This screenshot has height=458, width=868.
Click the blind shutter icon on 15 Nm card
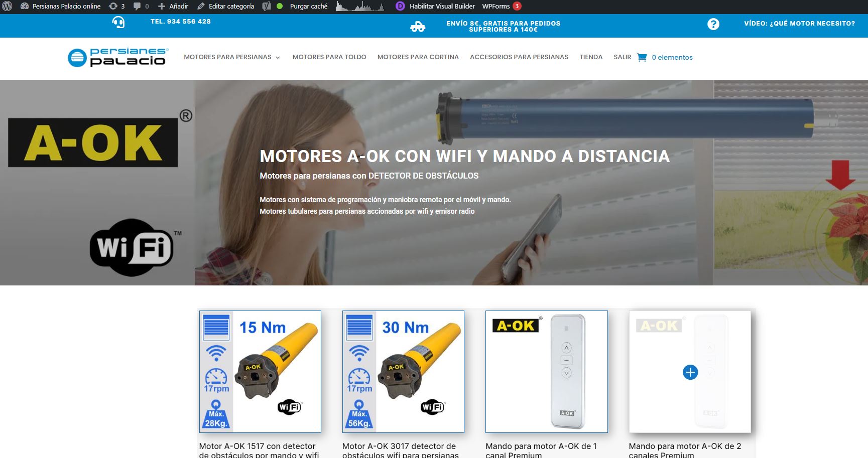point(216,327)
